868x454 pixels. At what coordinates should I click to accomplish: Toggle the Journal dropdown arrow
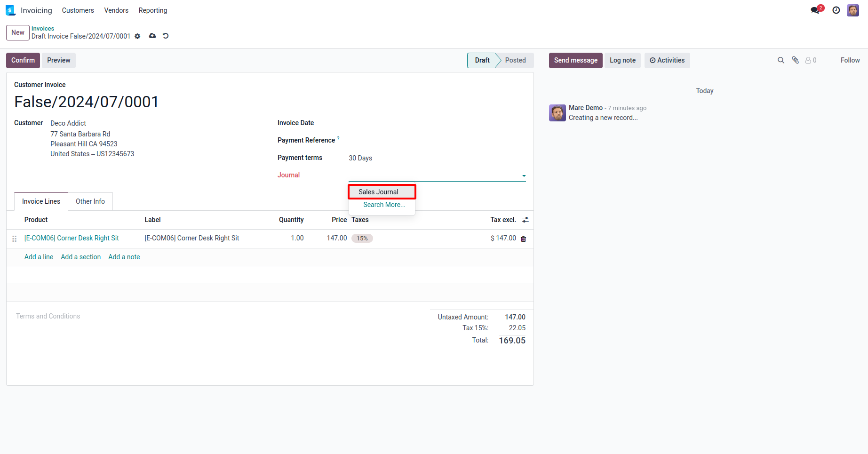(524, 176)
